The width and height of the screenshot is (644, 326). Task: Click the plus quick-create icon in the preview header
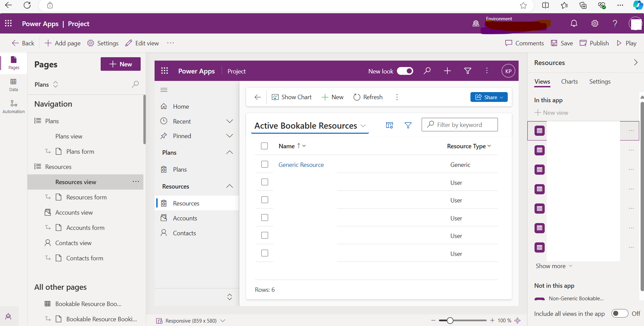click(447, 71)
